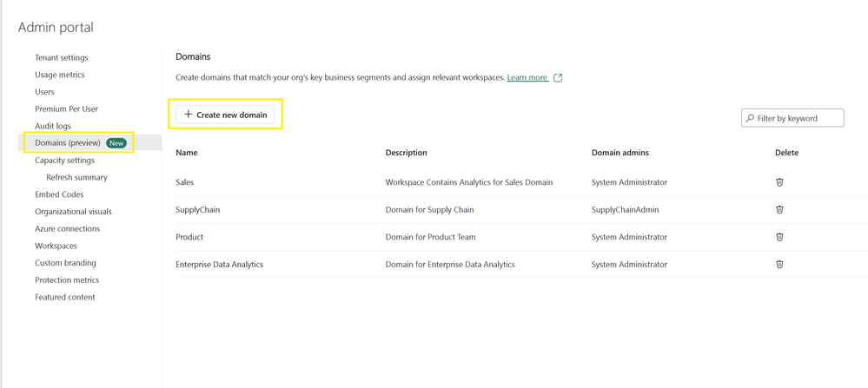Screen dimensions: 868x388
Task: Navigate to Embed Codes
Action: click(x=58, y=194)
